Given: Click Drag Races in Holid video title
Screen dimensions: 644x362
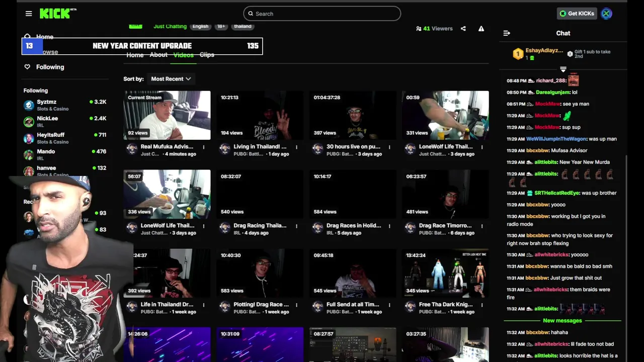Looking at the screenshot, I should click(x=354, y=226).
